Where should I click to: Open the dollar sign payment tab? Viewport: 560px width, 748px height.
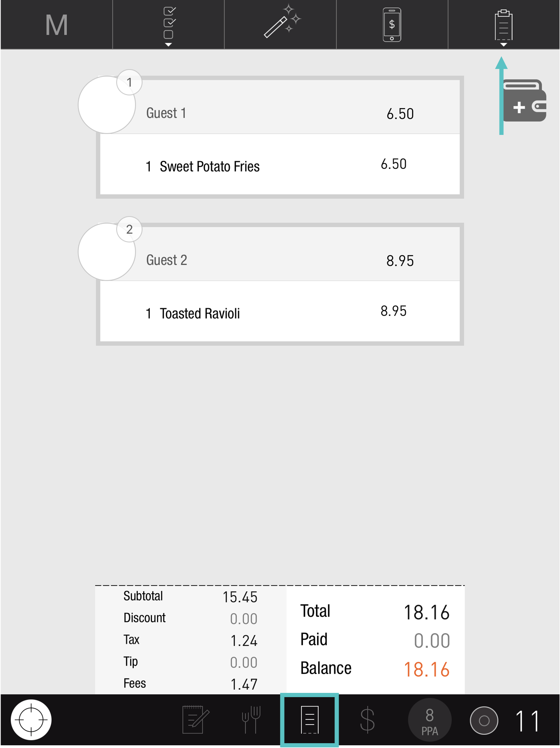coord(367,720)
